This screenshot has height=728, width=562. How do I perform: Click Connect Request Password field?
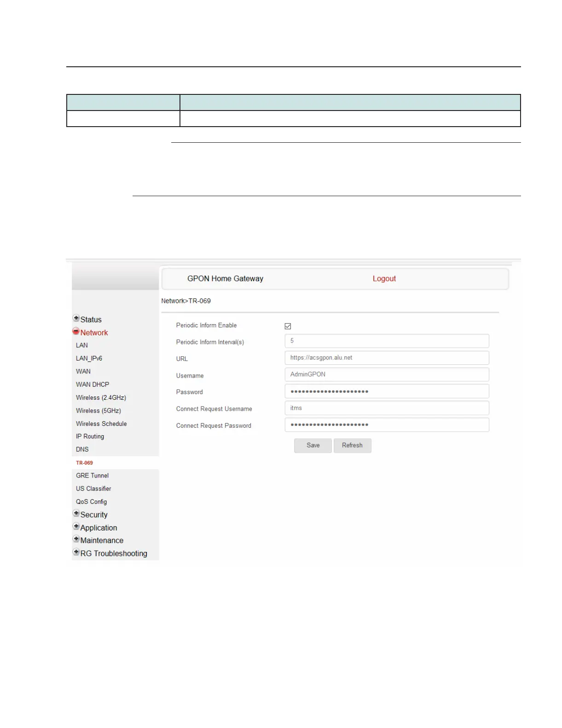387,425
